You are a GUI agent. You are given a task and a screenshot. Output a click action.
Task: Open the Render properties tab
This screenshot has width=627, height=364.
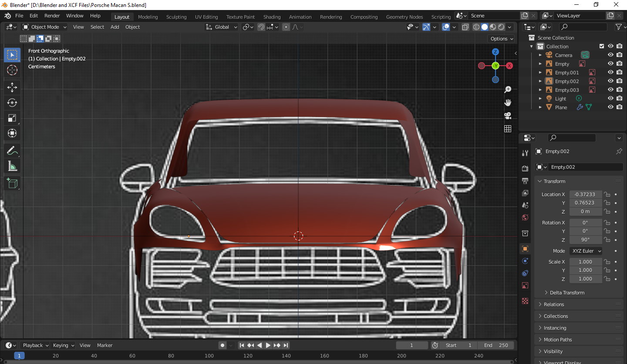click(x=525, y=169)
